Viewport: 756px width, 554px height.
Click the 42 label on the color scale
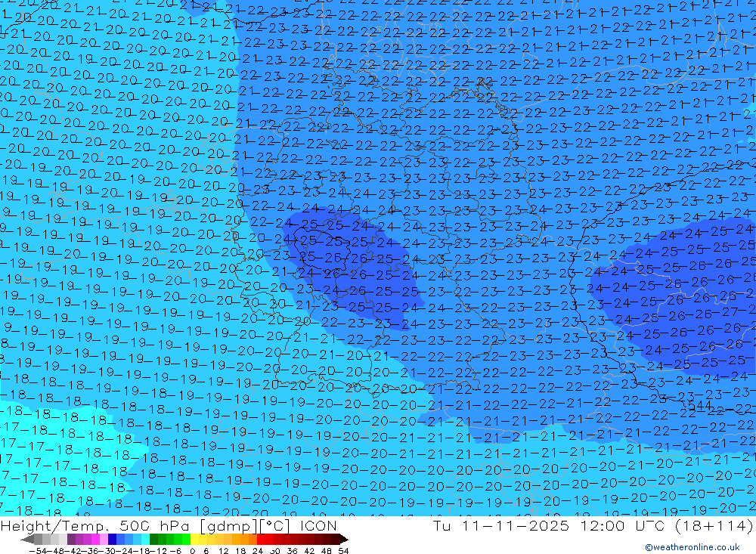coord(309,551)
